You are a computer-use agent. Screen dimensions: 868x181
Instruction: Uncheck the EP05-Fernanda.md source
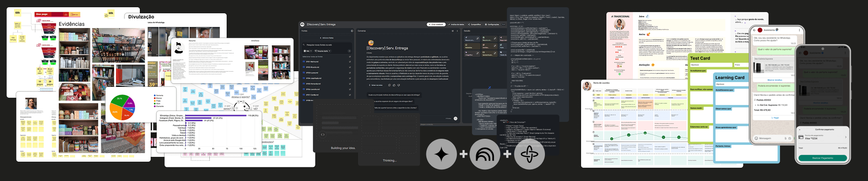click(350, 84)
